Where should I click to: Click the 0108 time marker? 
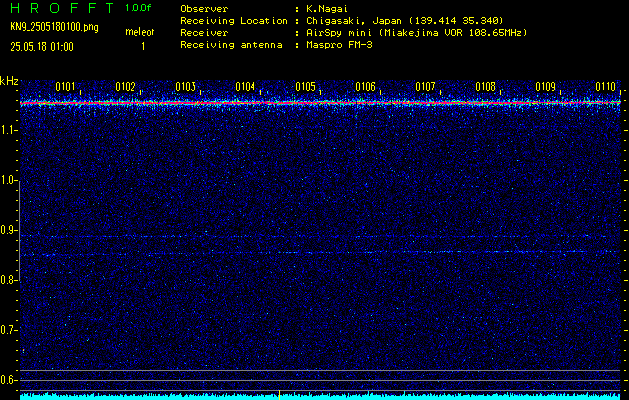pos(485,87)
